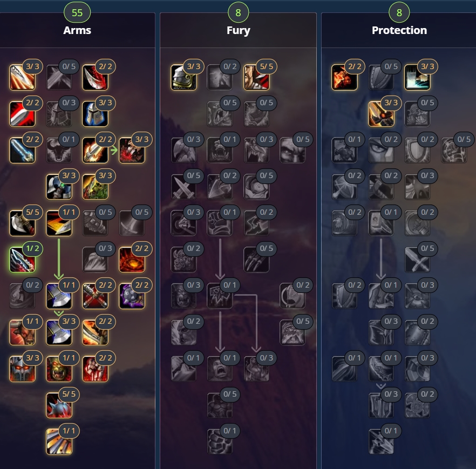Select the crossed maces 2/2 talent icon
476x469 pixels.
click(x=96, y=296)
